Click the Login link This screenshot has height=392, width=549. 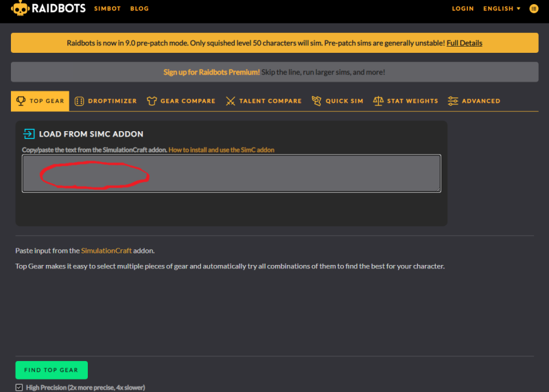coord(463,8)
